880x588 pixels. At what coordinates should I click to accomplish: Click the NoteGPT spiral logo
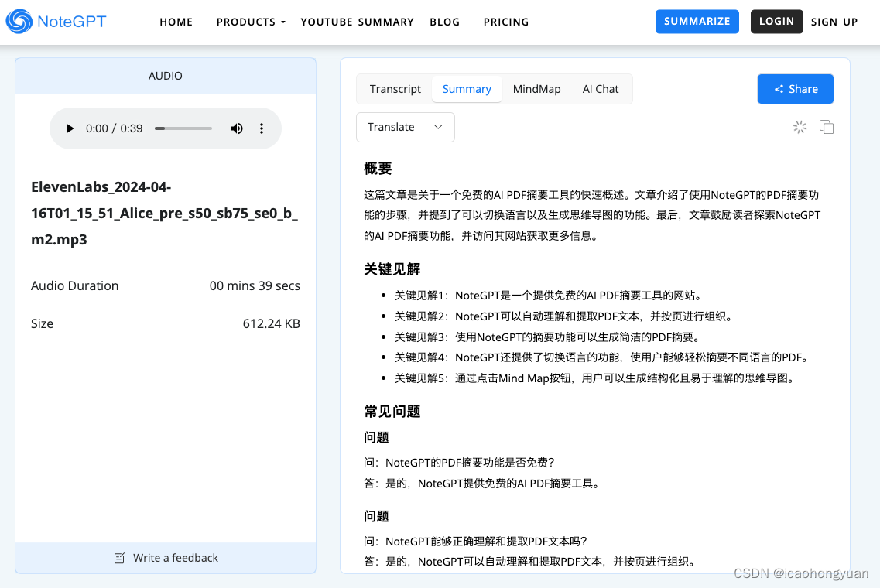(x=19, y=22)
